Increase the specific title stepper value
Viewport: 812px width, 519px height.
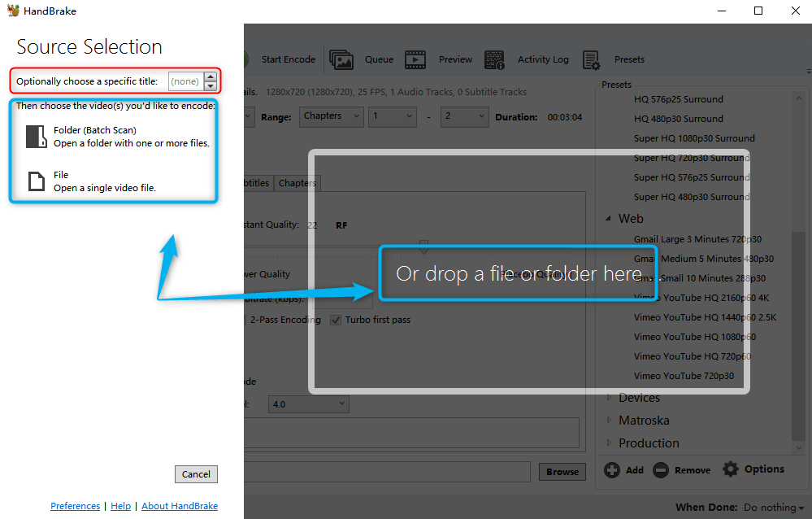(x=211, y=76)
